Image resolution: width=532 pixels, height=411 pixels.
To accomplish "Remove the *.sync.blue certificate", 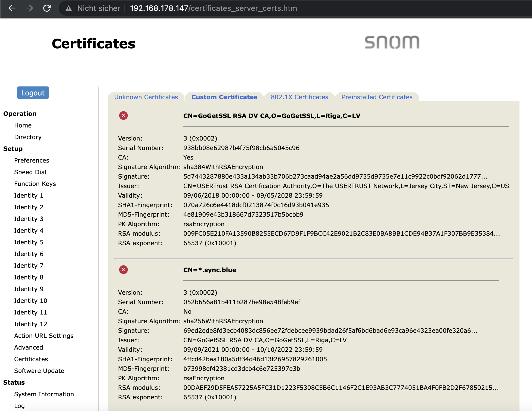I will click(x=124, y=270).
